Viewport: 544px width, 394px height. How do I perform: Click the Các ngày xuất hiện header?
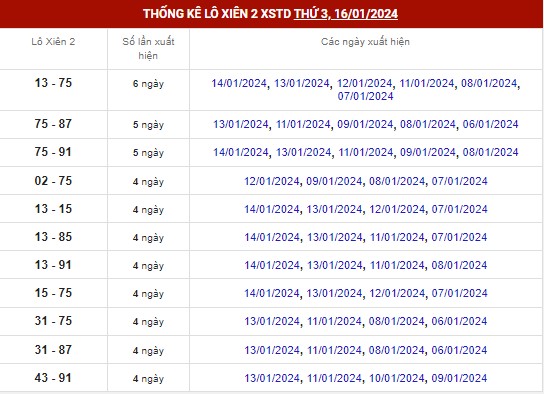click(365, 42)
